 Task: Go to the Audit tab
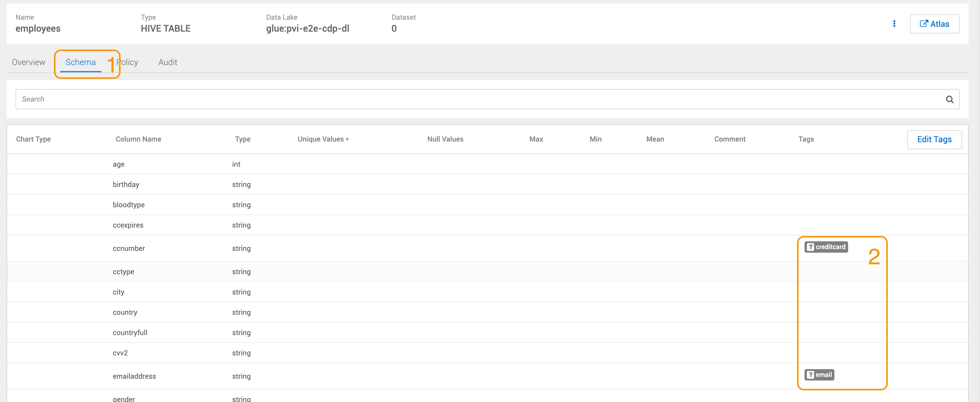point(168,62)
